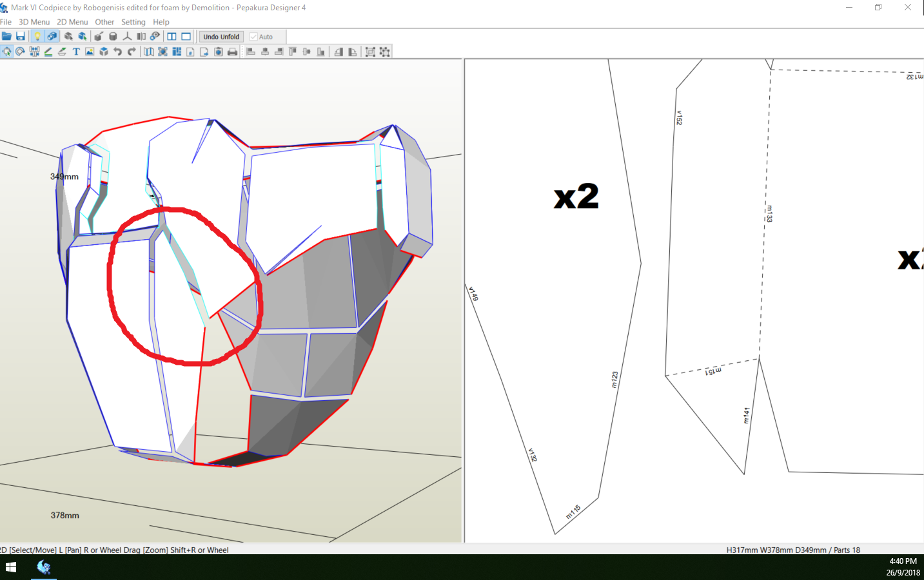924x580 pixels.
Task: Activate the Select/Move tool icon
Action: [x=6, y=52]
